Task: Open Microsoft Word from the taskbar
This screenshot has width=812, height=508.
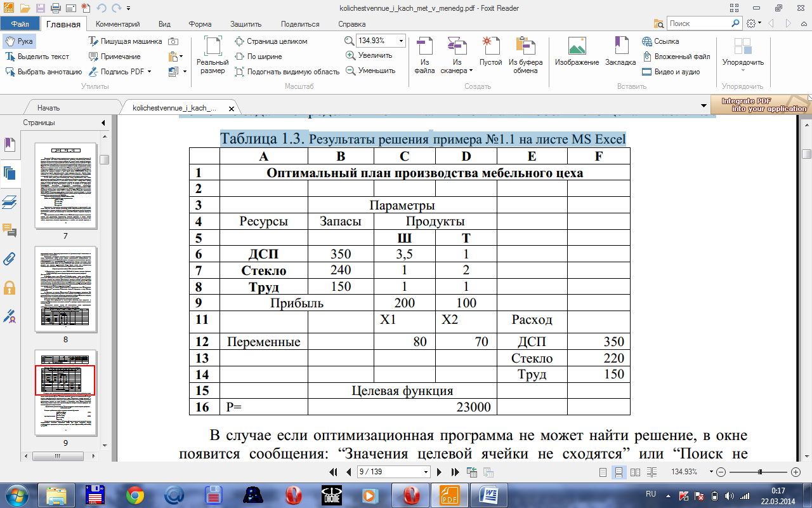Action: tap(489, 495)
